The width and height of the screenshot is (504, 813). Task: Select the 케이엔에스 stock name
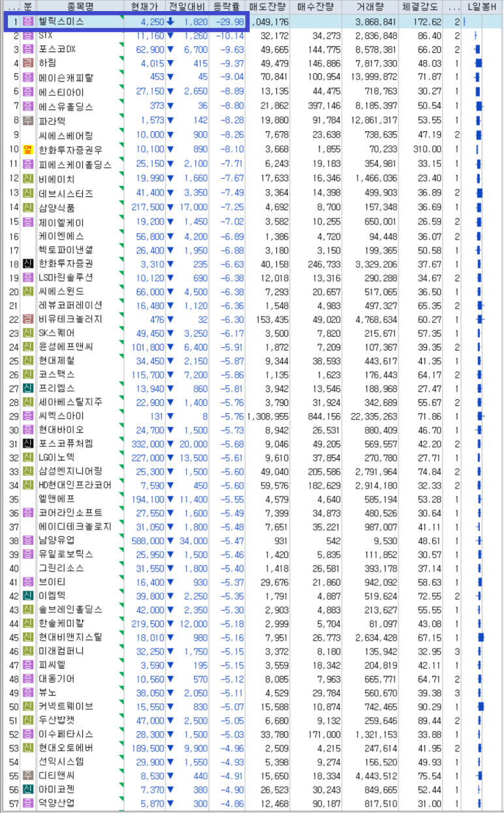(x=61, y=236)
